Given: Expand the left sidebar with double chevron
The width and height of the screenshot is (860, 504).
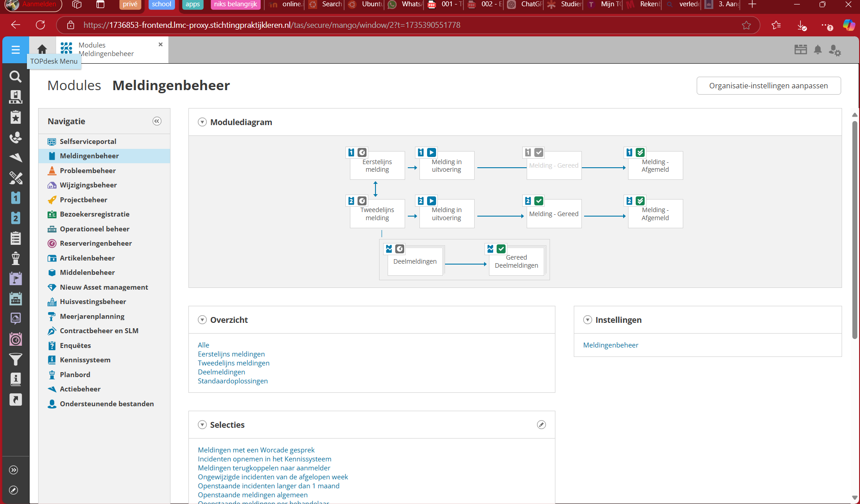Looking at the screenshot, I should tap(14, 470).
